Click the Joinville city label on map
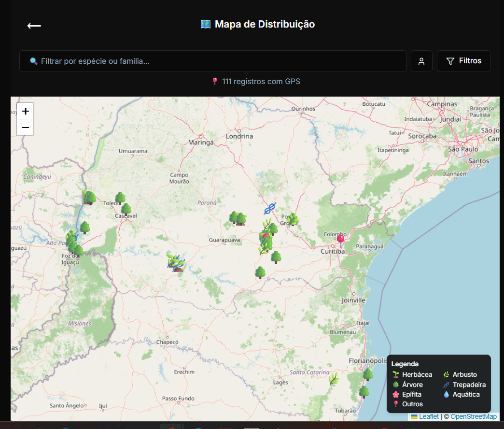The height and width of the screenshot is (429, 504). coord(353,300)
